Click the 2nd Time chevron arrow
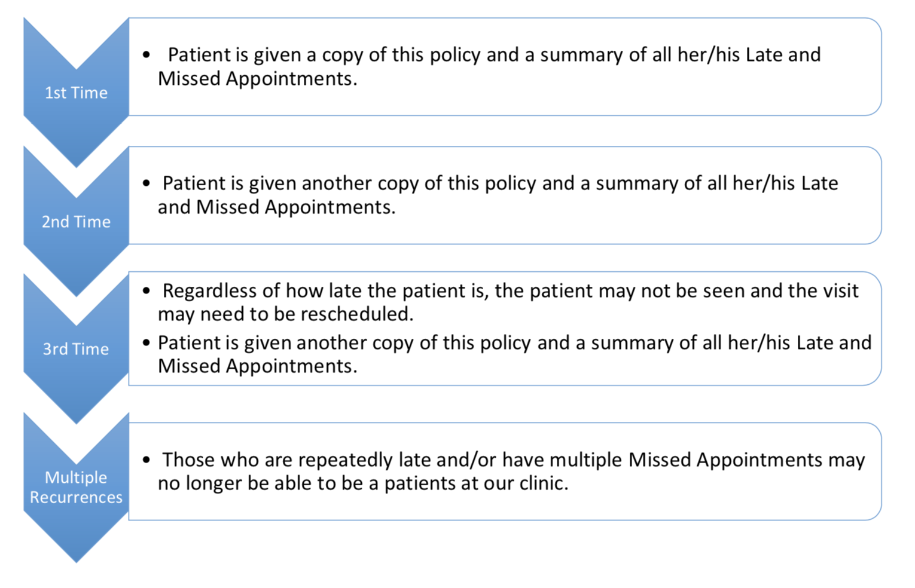The width and height of the screenshot is (915, 588). [x=76, y=222]
